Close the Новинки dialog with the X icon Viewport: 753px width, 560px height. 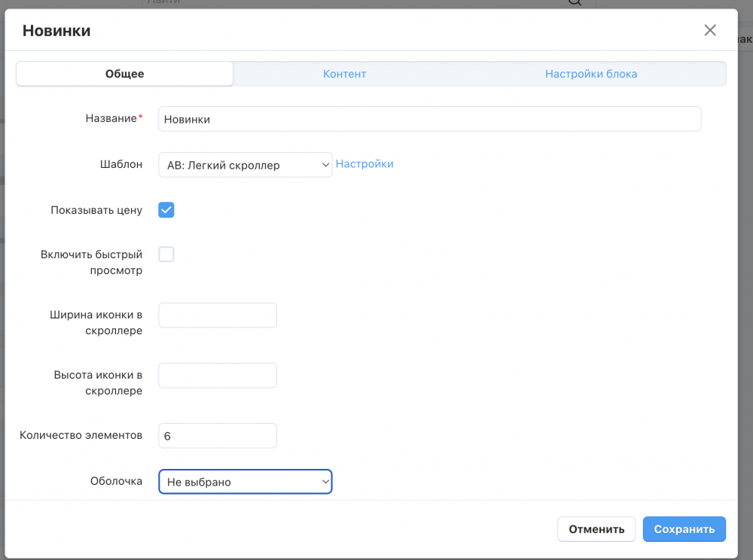click(710, 30)
